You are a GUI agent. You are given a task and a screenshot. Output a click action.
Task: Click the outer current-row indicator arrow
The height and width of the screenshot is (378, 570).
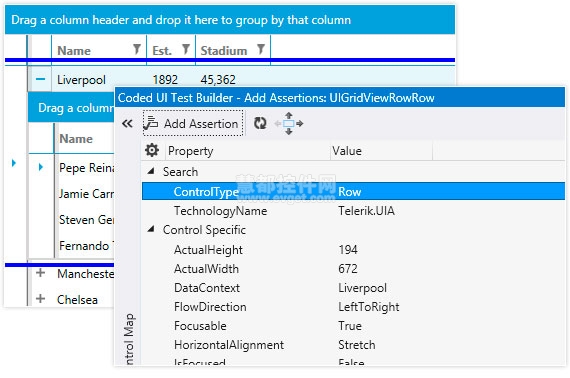14,163
